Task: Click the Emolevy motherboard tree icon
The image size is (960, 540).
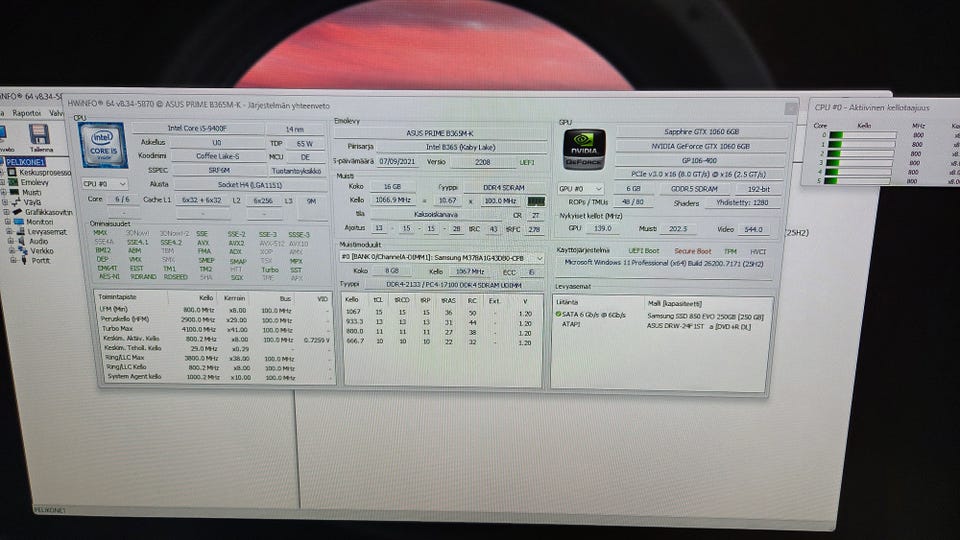Action: click(13, 182)
